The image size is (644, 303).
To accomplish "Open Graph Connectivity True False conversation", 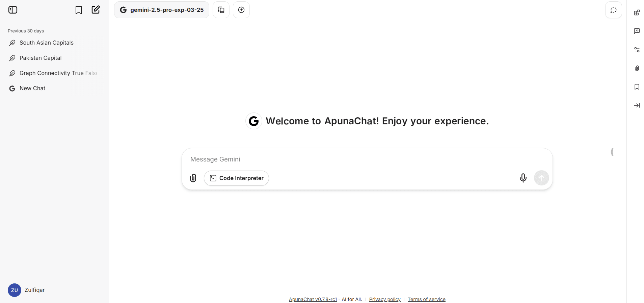I will coord(53,73).
